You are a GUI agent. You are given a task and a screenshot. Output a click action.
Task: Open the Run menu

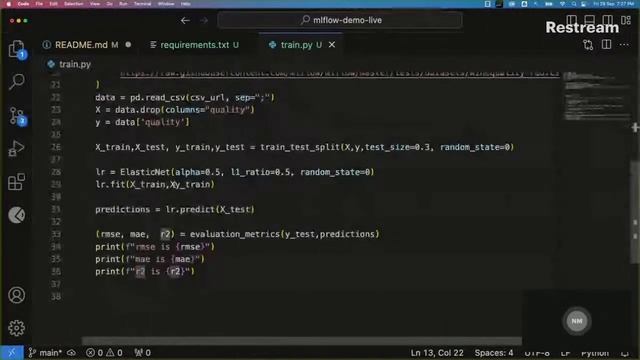coord(123,4)
